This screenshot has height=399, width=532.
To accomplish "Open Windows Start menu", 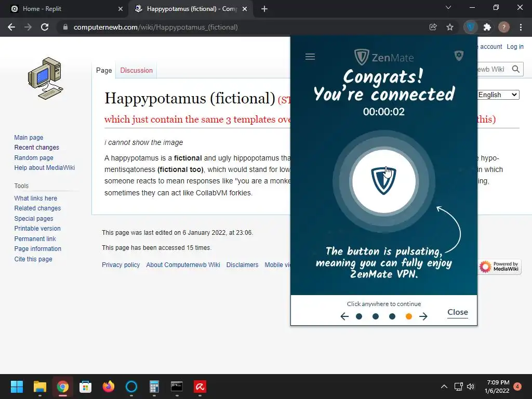I will (17, 387).
